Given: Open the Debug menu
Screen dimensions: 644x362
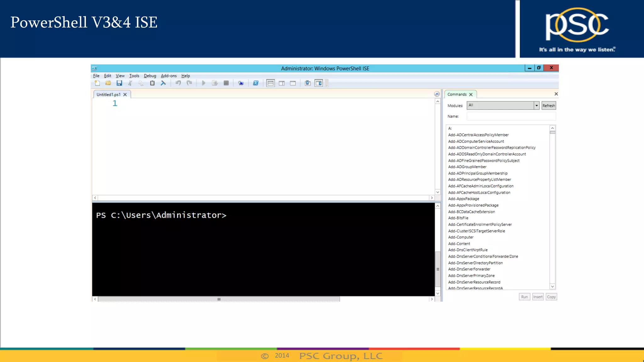Looking at the screenshot, I should tap(150, 76).
